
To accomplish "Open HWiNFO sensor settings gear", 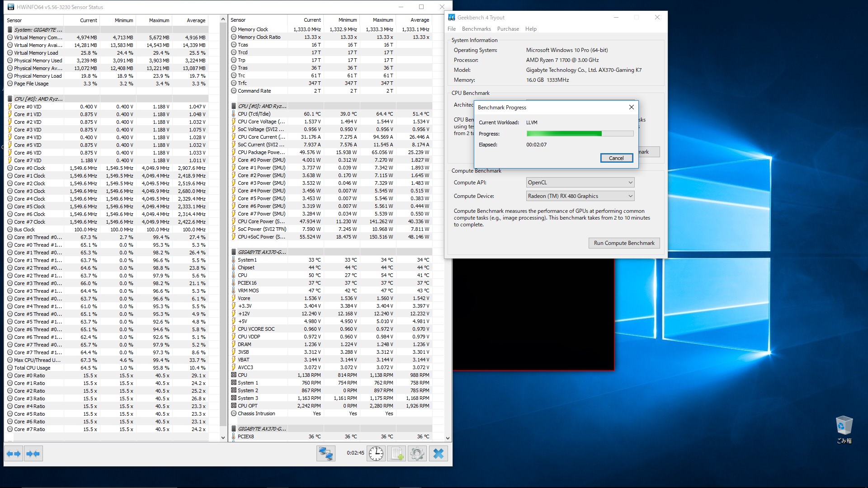I will point(417,454).
